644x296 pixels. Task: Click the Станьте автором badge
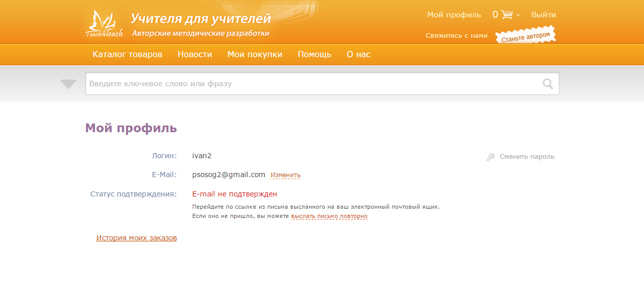526,36
